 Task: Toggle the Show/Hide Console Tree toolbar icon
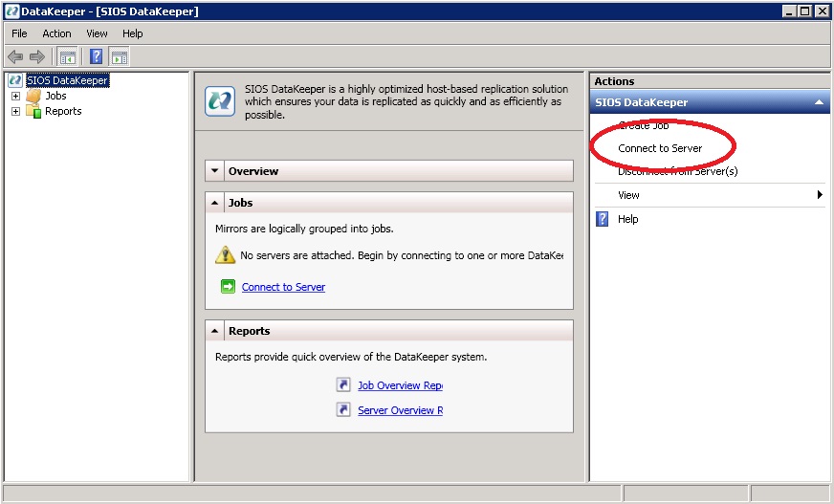[68, 56]
